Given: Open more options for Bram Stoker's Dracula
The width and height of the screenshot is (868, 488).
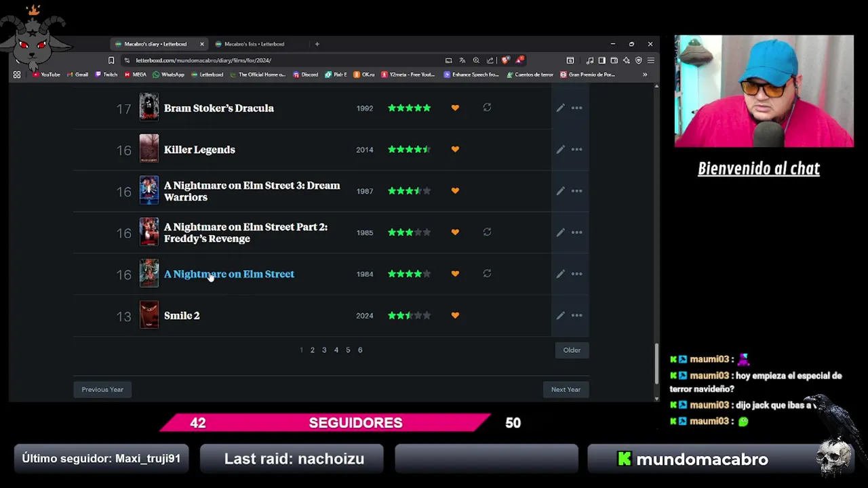Looking at the screenshot, I should (x=576, y=108).
